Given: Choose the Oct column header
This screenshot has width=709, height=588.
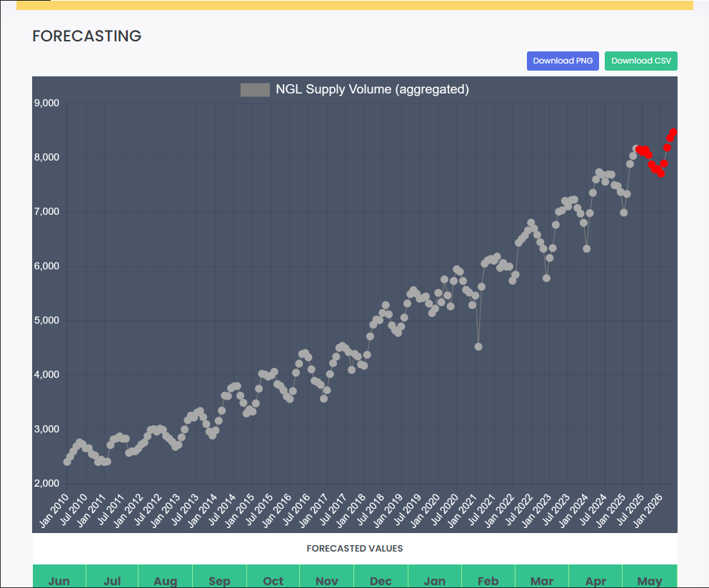Looking at the screenshot, I should pyautogui.click(x=273, y=580).
